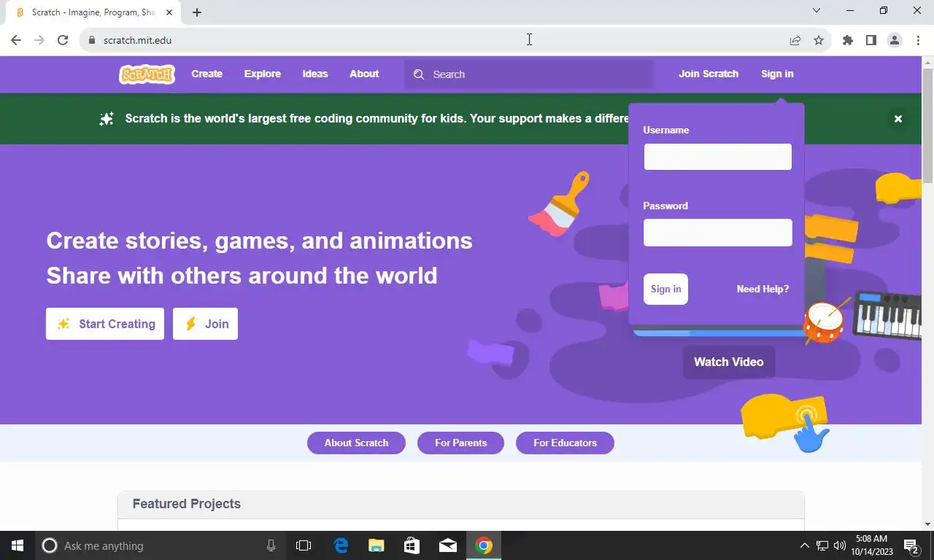Click the address bar URL scratch.mit.edu
Image resolution: width=934 pixels, height=560 pixels.
(x=138, y=40)
